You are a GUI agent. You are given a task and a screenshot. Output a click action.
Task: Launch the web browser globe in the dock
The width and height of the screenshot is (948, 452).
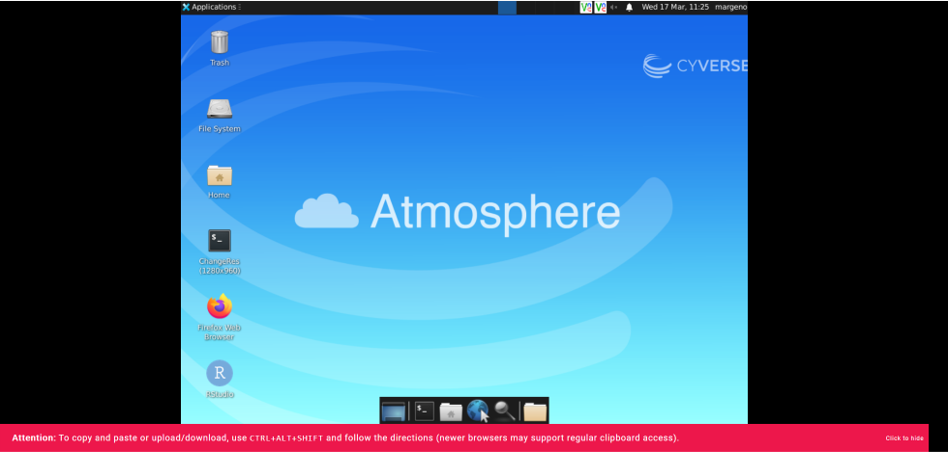(x=478, y=411)
